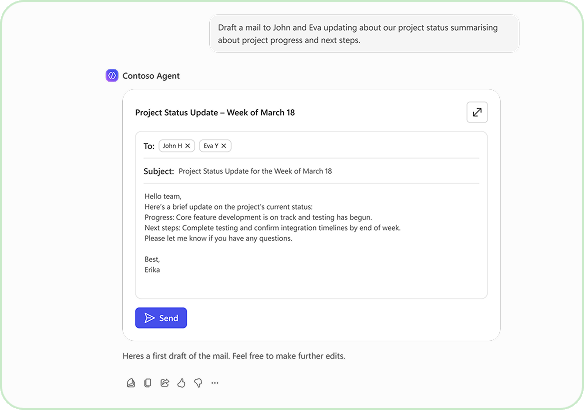Click the user prompt message bubble
The width and height of the screenshot is (584, 410).
pyautogui.click(x=364, y=34)
